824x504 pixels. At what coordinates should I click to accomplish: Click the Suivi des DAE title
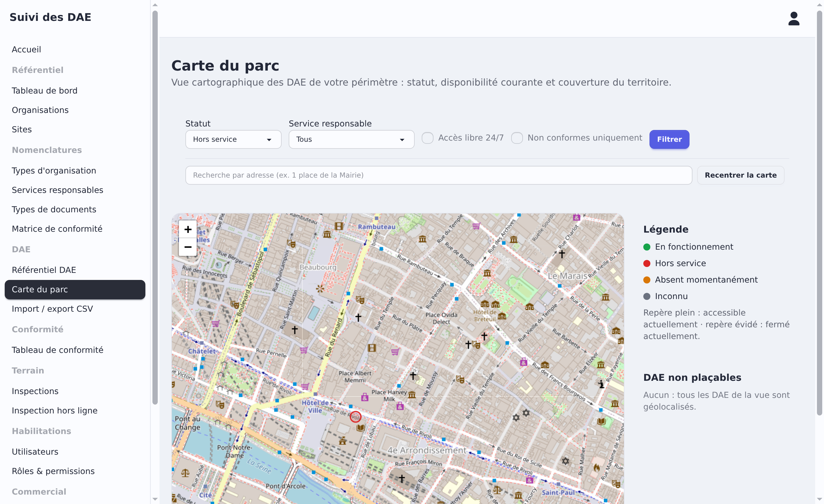pyautogui.click(x=51, y=17)
